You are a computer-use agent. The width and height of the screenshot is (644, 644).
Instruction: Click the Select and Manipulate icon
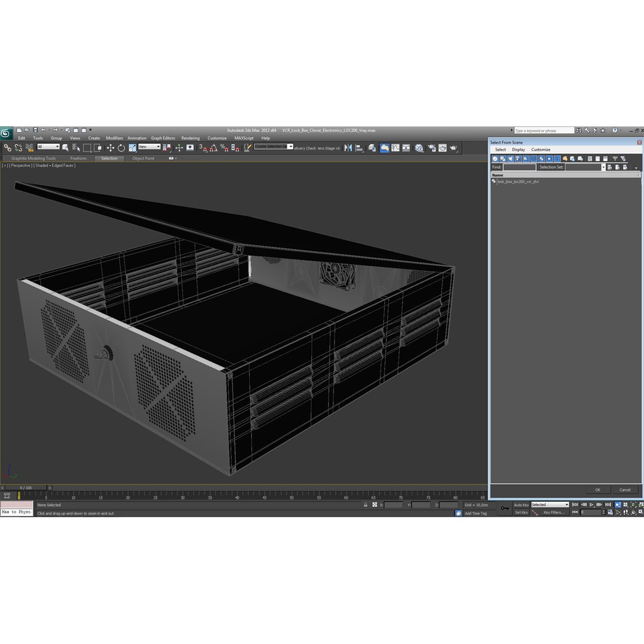[x=179, y=148]
